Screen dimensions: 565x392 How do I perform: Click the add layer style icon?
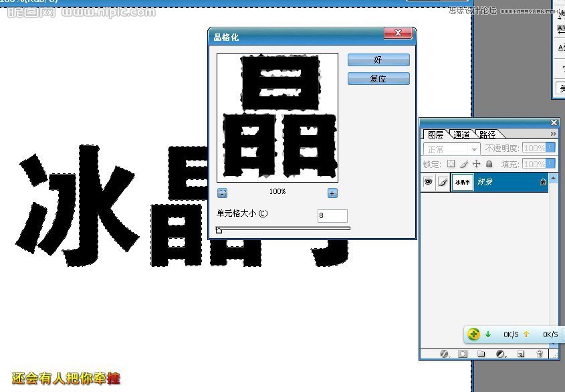[444, 354]
